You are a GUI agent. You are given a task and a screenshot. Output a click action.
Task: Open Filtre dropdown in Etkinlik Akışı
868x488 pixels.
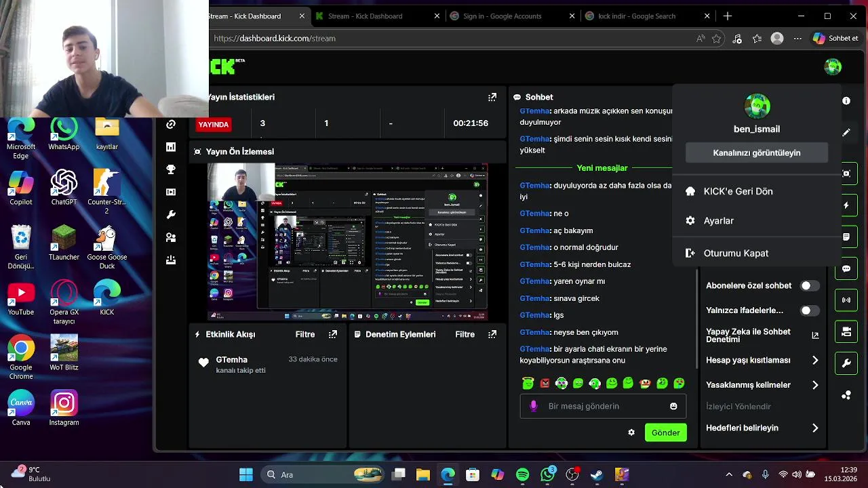pyautogui.click(x=305, y=334)
